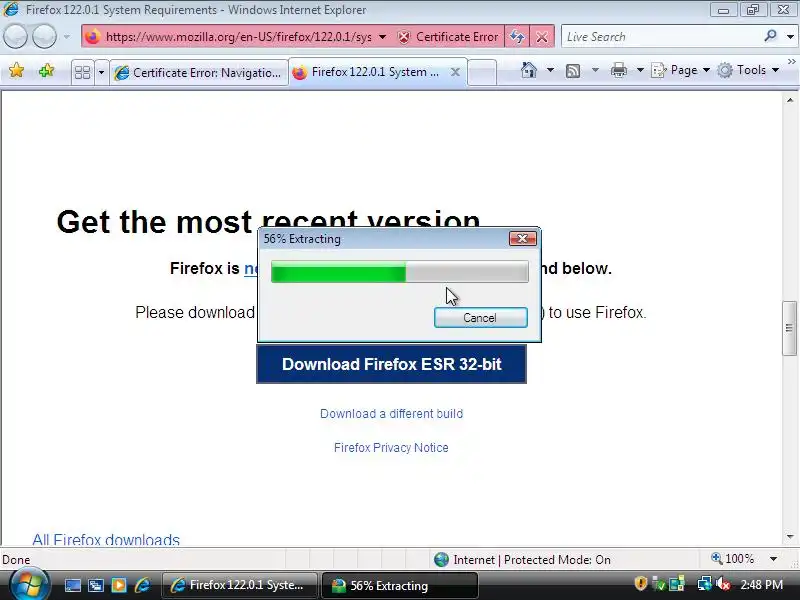Click Download Firefox ESR 32-bit button

(x=391, y=364)
